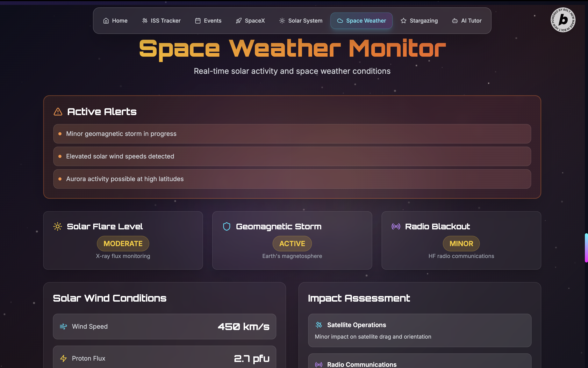Image resolution: width=588 pixels, height=368 pixels.
Task: Click the Geomagnetic Storm shield icon
Action: click(x=226, y=227)
